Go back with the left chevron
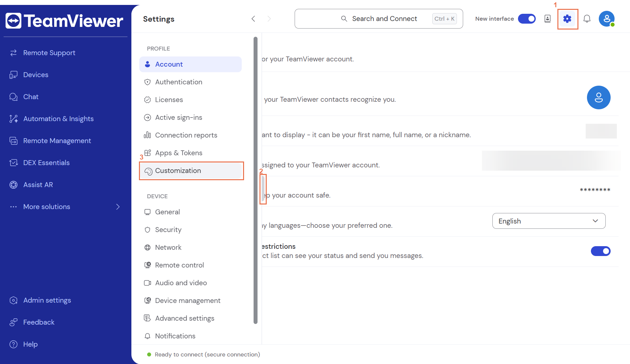Screen dimensions: 630x364 (x=253, y=19)
